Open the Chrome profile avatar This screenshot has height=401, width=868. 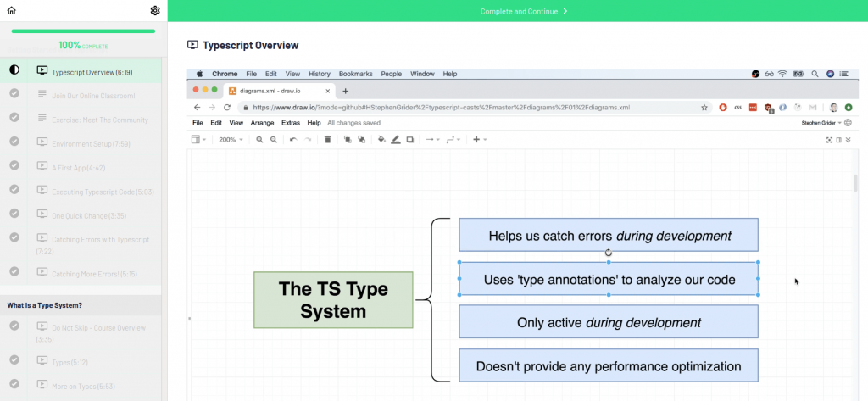coord(834,108)
